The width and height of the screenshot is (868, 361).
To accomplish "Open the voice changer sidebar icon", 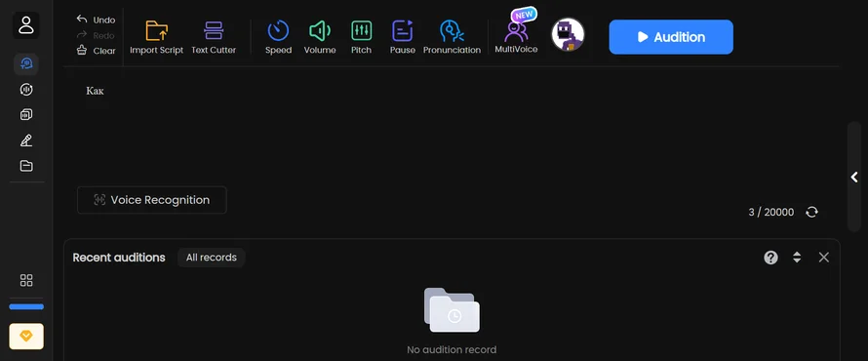I will click(26, 90).
